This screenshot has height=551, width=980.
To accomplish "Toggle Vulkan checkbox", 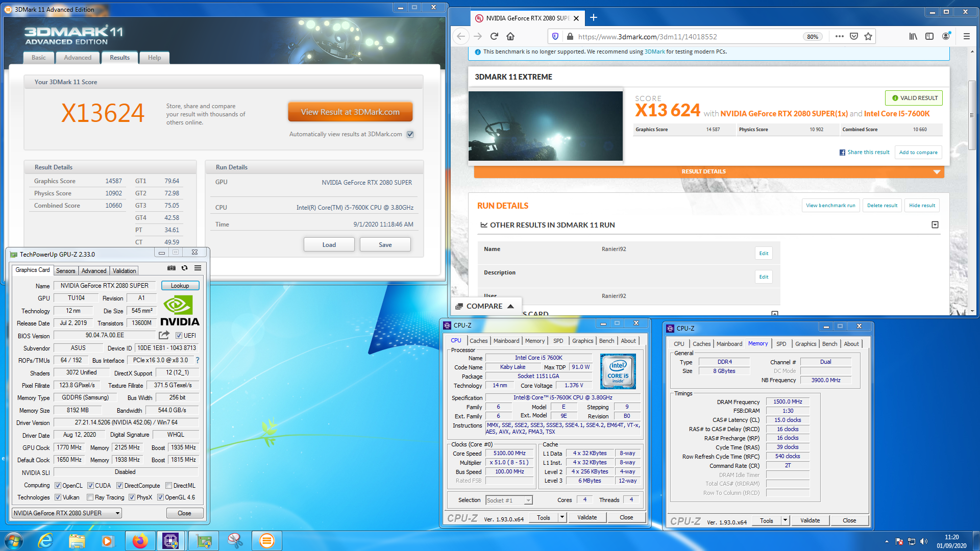I will [58, 497].
